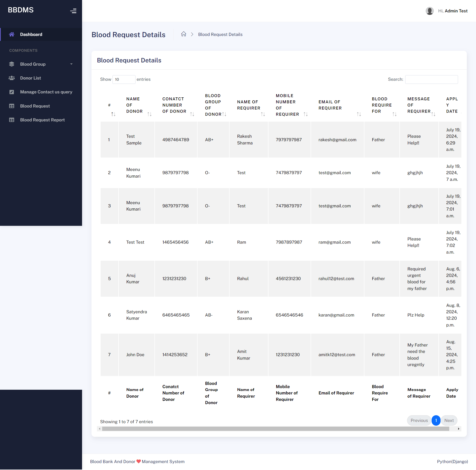The height and width of the screenshot is (470, 476).
Task: Click the Blood Request Report table icon
Action: [12, 120]
